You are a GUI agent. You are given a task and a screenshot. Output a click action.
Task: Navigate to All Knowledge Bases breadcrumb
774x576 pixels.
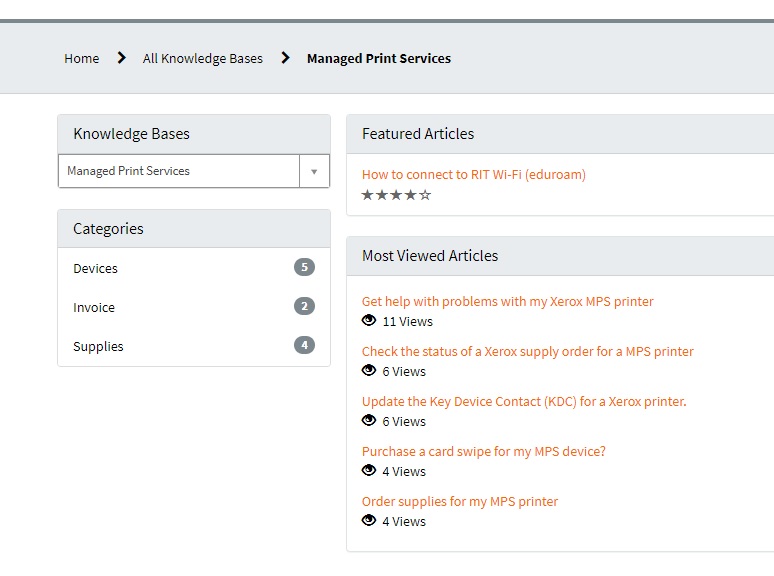[203, 58]
